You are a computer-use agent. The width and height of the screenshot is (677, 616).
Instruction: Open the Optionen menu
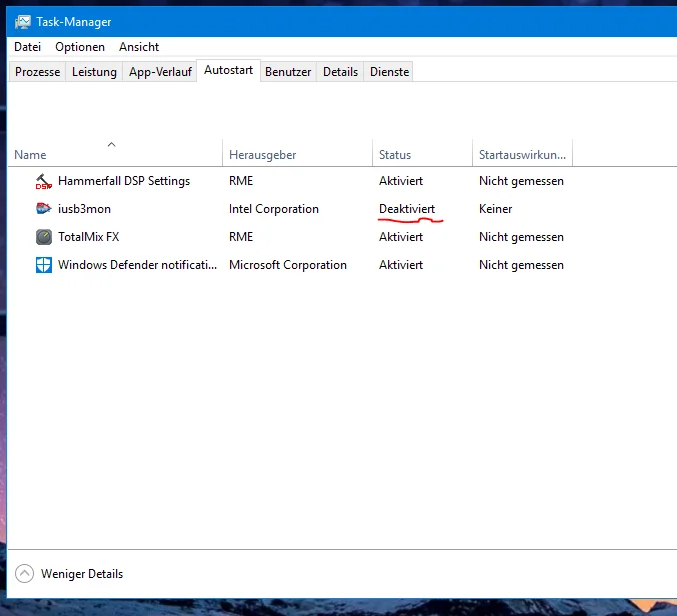[x=80, y=47]
